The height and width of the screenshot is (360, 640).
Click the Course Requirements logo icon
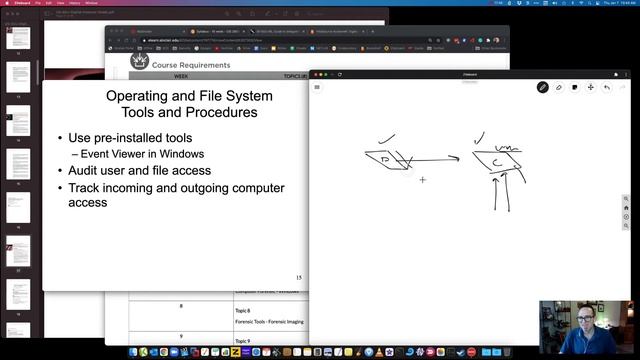click(139, 61)
